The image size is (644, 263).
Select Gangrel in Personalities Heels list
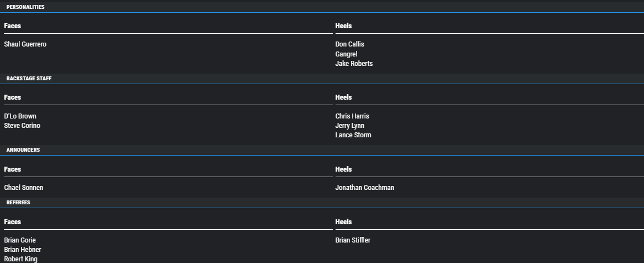[x=346, y=54]
